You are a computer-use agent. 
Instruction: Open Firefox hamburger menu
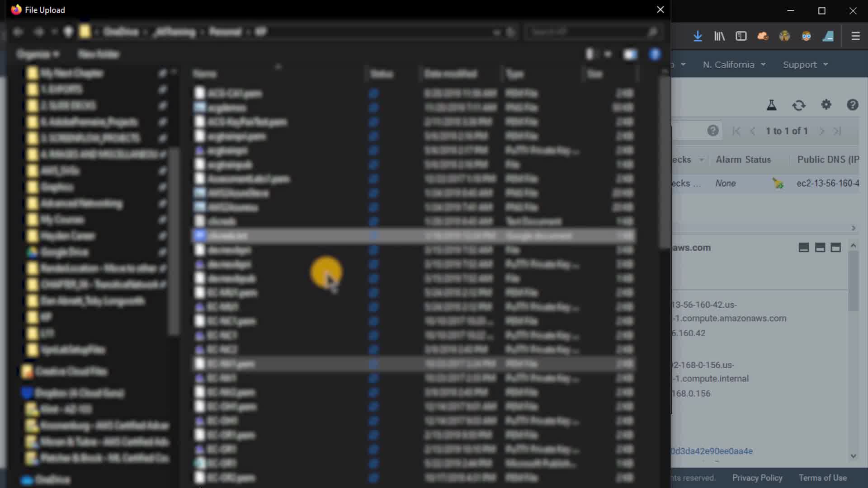tap(855, 36)
